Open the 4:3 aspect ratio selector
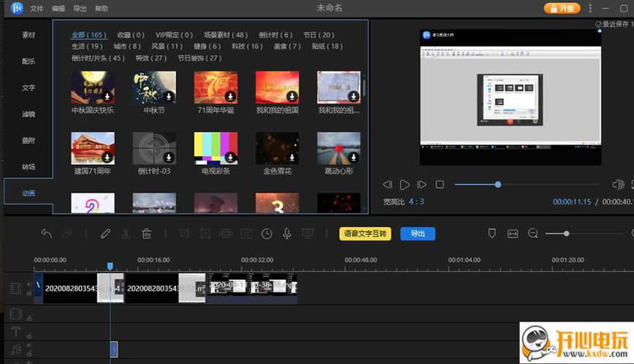 (x=416, y=201)
